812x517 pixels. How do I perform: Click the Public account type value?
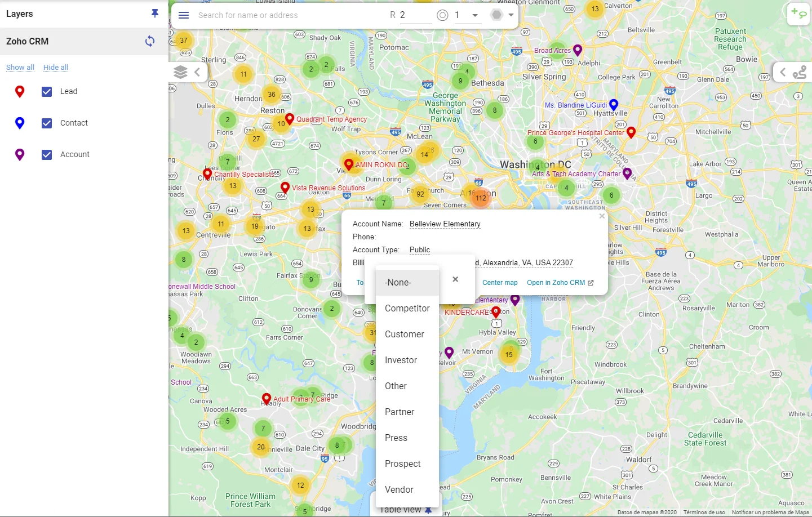click(x=420, y=250)
